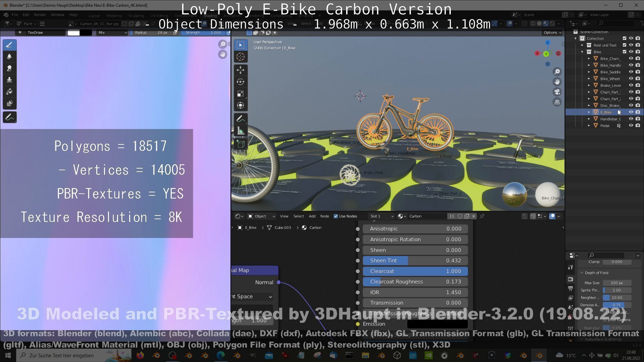Switch orthographic/perspective grid icon
Screen dimensions: 644x362
[557, 102]
